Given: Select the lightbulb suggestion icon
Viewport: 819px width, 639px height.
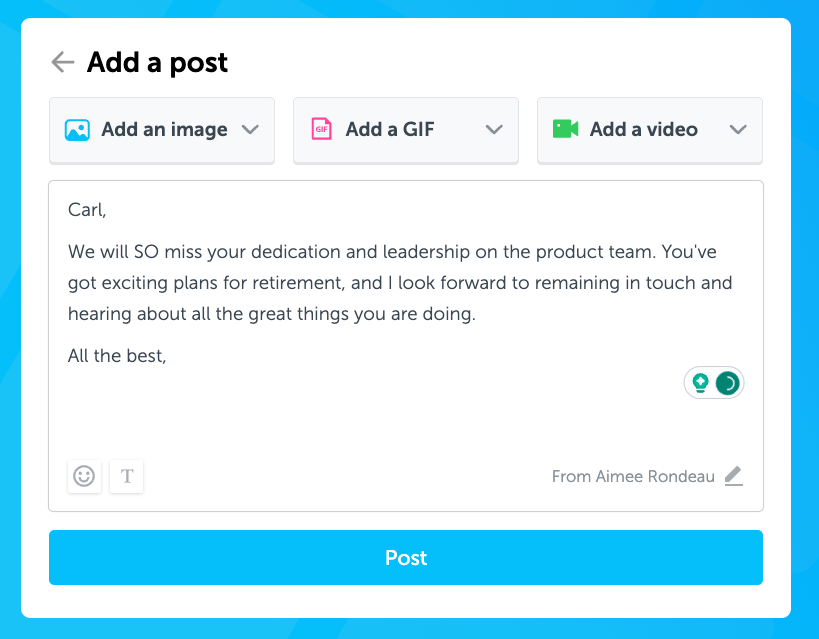Looking at the screenshot, I should coord(700,382).
